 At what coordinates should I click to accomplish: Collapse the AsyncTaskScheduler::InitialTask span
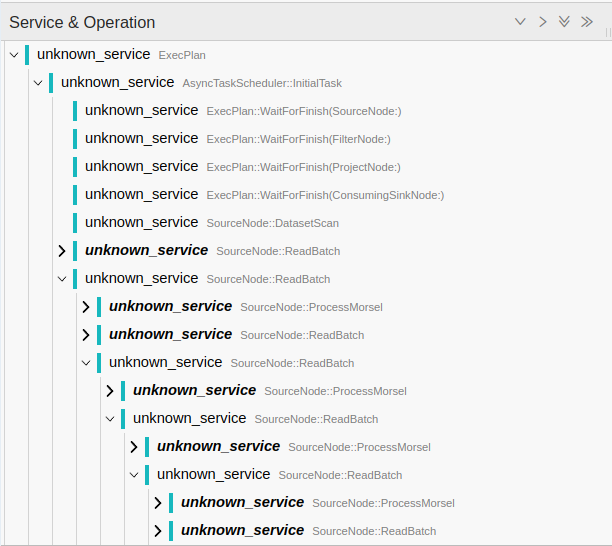click(x=38, y=83)
